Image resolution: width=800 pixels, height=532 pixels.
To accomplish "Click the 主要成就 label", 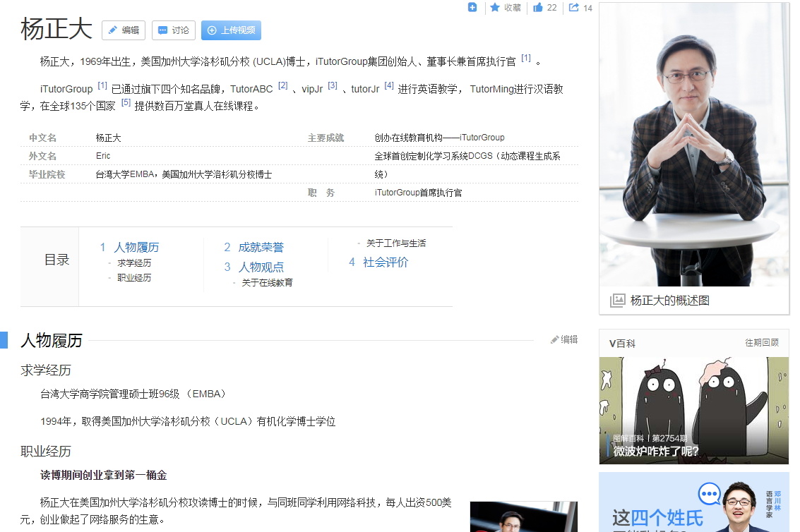I will click(326, 138).
